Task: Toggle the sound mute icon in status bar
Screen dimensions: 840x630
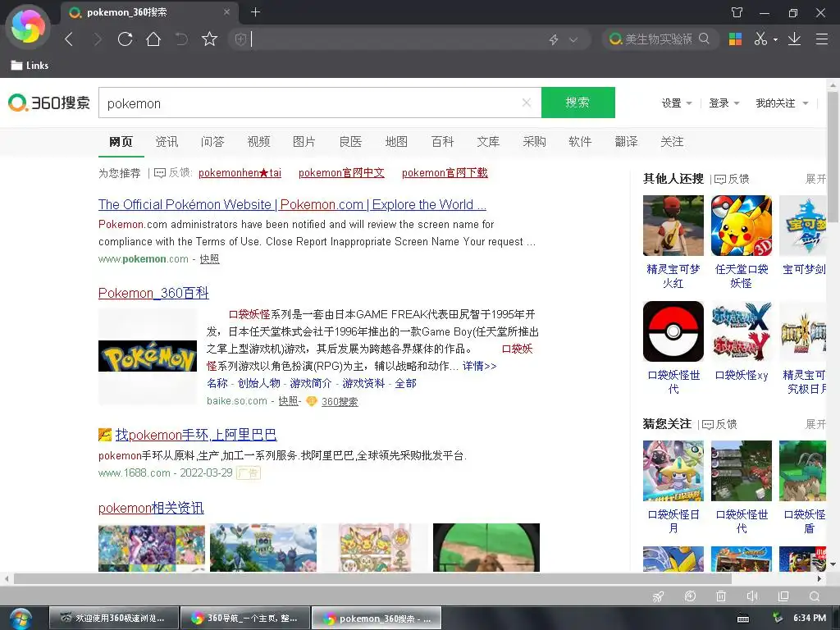Action: pos(752,596)
